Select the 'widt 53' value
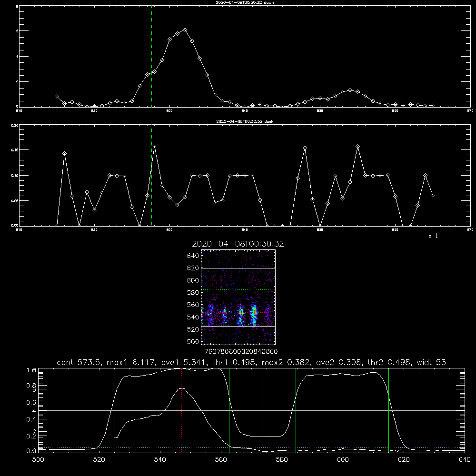The height and width of the screenshot is (476, 476). (x=431, y=362)
